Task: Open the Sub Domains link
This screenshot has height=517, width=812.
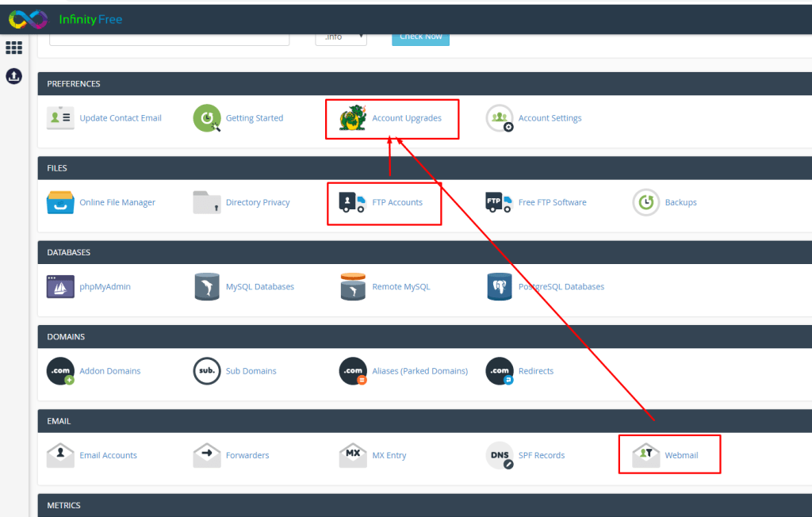Action: [251, 371]
